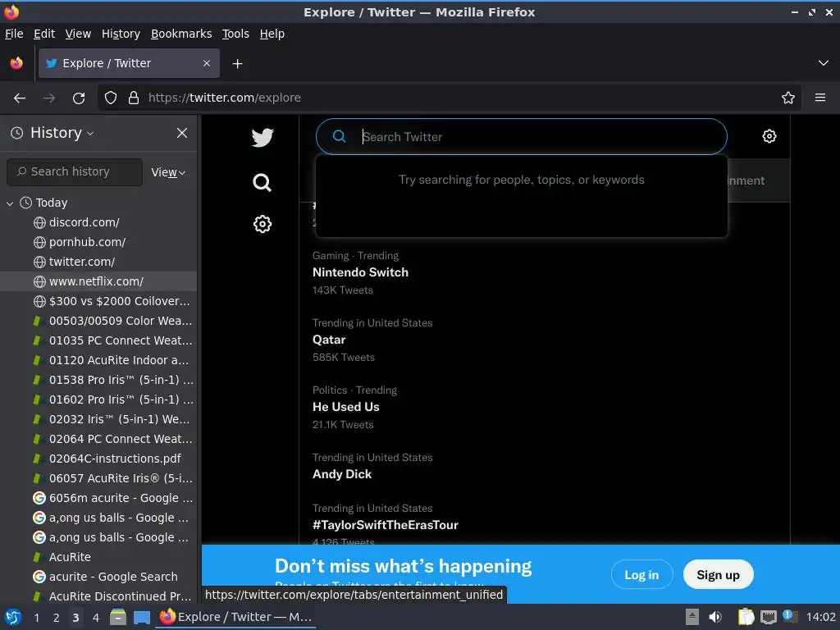Screen dimensions: 840x630
Task: Open the View menu in menu bar
Action: [78, 34]
